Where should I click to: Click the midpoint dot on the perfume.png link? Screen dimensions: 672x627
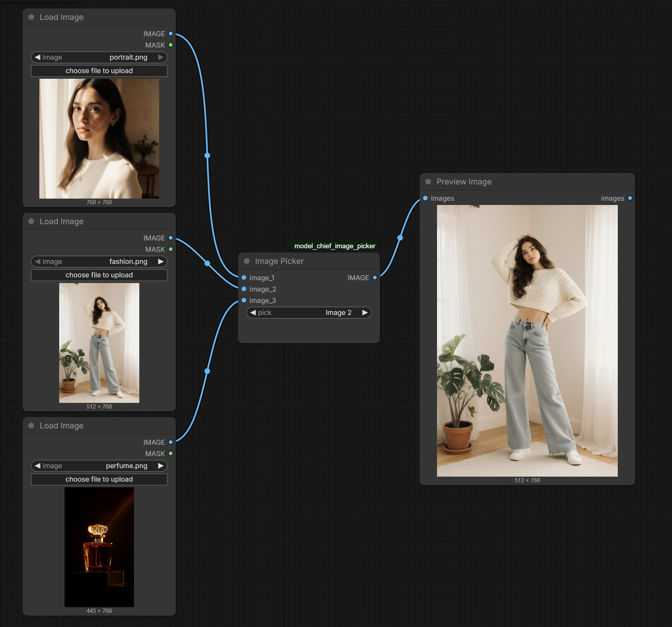(207, 371)
